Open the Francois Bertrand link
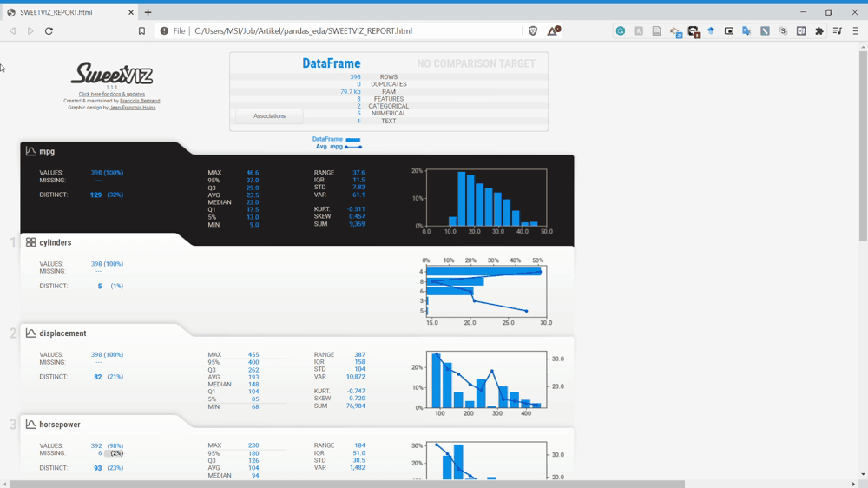Image resolution: width=868 pixels, height=488 pixels. [x=140, y=101]
